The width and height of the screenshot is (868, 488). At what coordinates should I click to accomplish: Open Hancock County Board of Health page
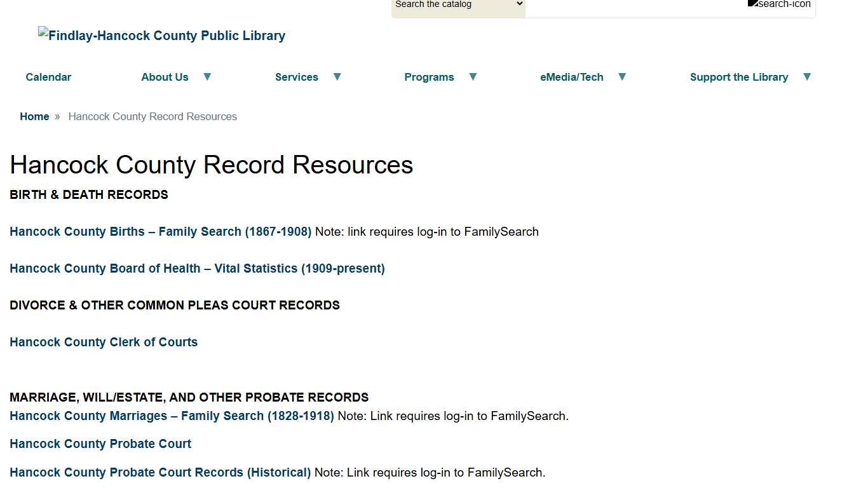point(197,268)
